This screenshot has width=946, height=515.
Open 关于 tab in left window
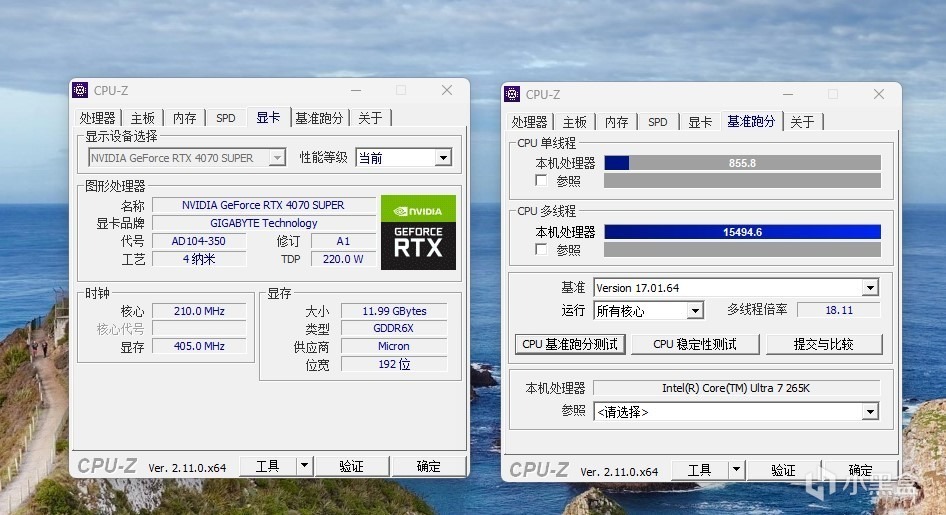point(370,118)
